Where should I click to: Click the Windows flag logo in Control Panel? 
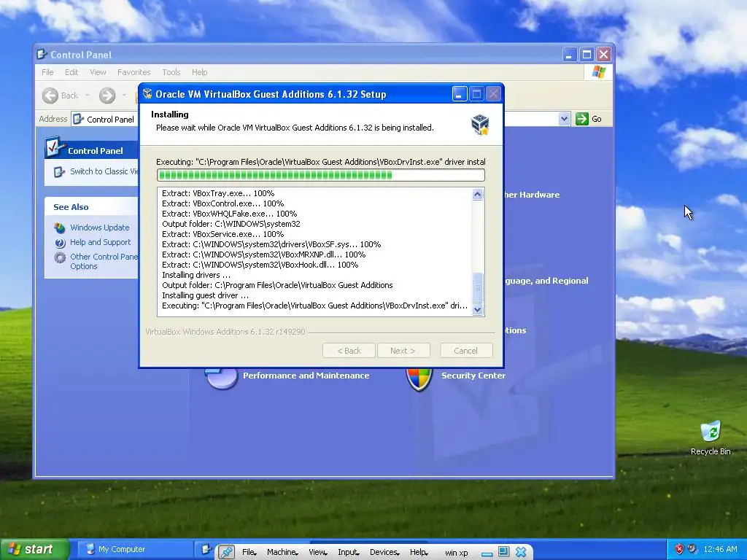[x=598, y=72]
